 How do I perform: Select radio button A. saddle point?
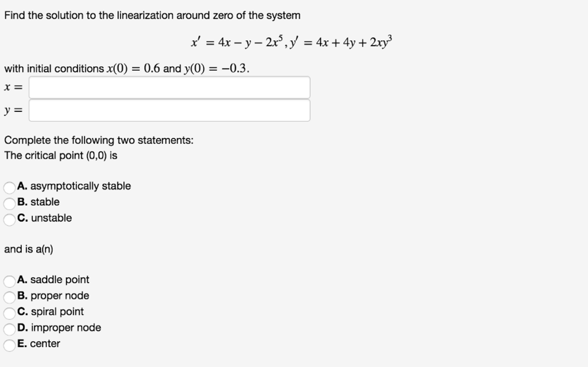[9, 280]
